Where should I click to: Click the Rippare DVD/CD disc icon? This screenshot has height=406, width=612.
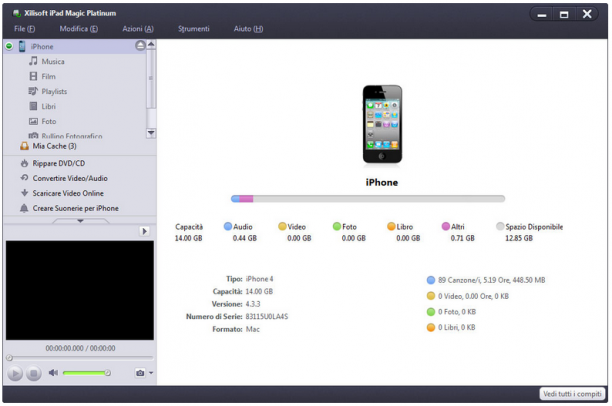click(25, 163)
